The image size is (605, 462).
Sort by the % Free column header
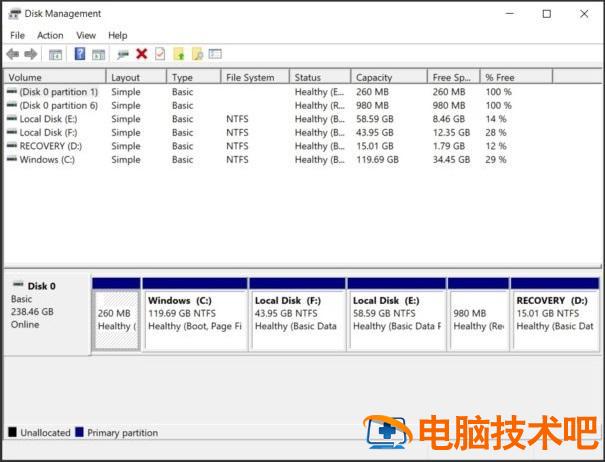[516, 77]
